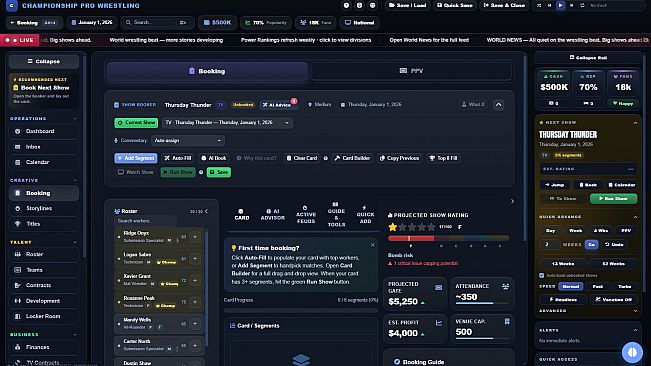Image resolution: width=651 pixels, height=366 pixels.
Task: Toggle the Vacation Off switch
Action: [614, 299]
